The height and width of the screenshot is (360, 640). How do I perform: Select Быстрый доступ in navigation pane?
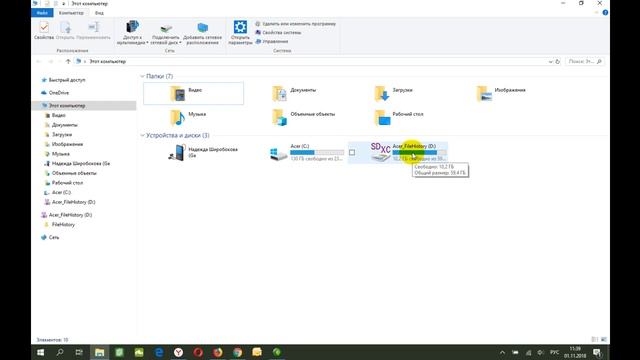(67, 80)
